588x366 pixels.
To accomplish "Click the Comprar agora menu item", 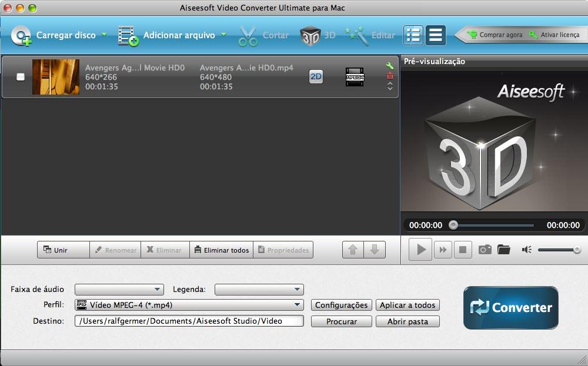I will pos(501,35).
